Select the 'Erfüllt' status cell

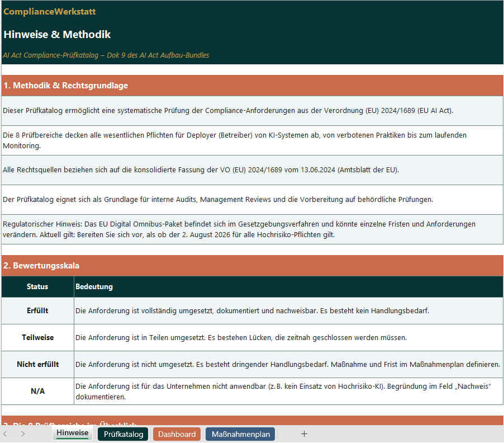coord(37,310)
